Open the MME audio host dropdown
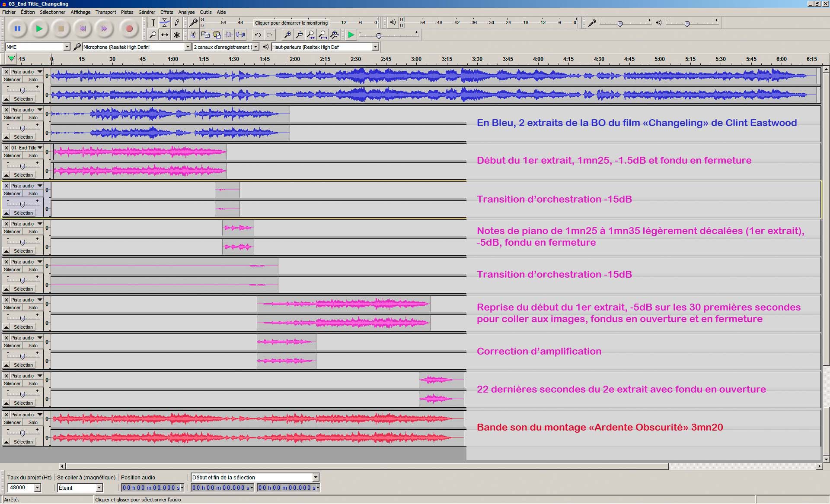 (x=67, y=47)
